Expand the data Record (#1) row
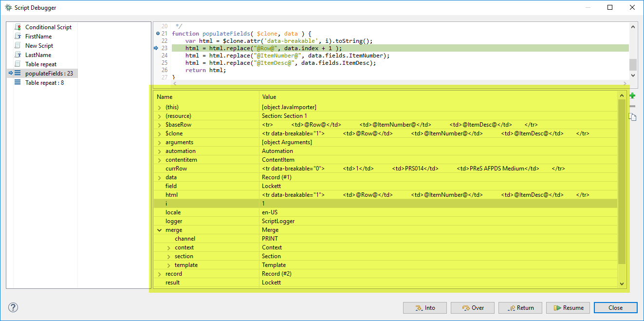The height and width of the screenshot is (321, 644). [160, 177]
